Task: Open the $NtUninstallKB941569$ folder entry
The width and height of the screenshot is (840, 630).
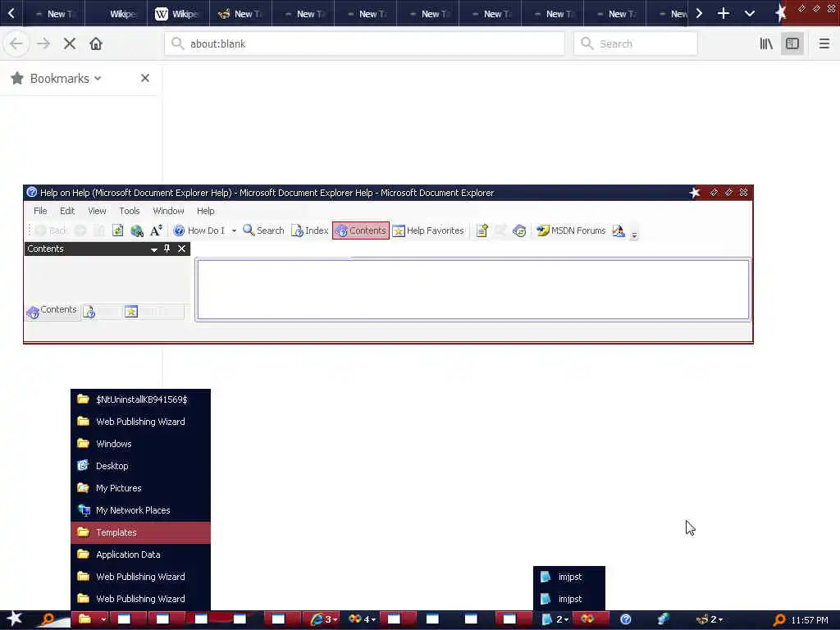Action: (140, 399)
